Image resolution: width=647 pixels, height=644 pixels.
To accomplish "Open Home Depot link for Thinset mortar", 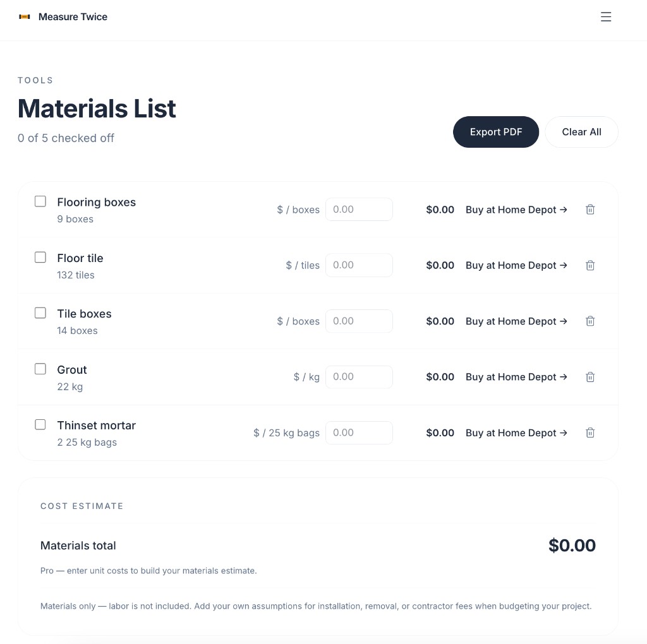I will point(516,433).
